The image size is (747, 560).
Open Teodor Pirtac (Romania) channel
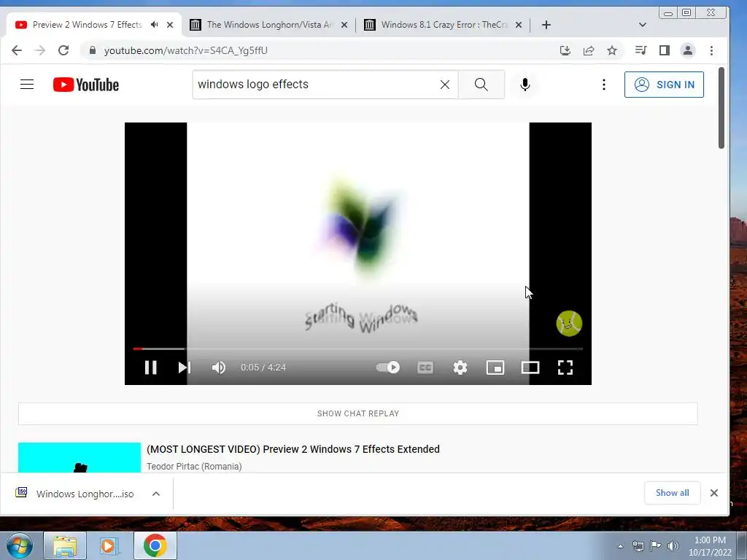[x=194, y=466]
